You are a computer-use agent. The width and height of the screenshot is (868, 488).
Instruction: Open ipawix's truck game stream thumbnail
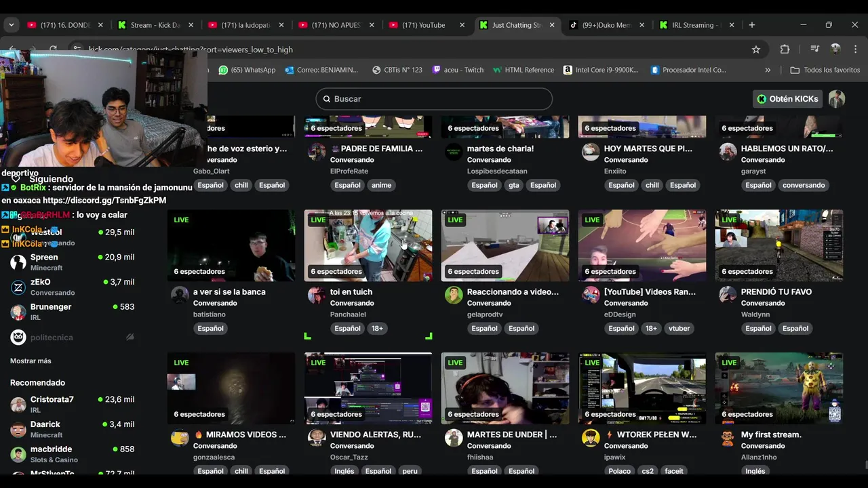(642, 388)
